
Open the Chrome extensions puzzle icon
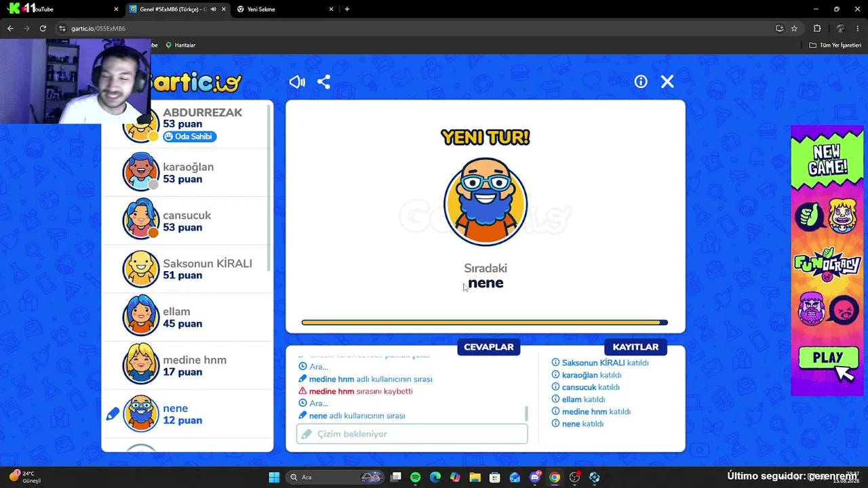coord(817,28)
